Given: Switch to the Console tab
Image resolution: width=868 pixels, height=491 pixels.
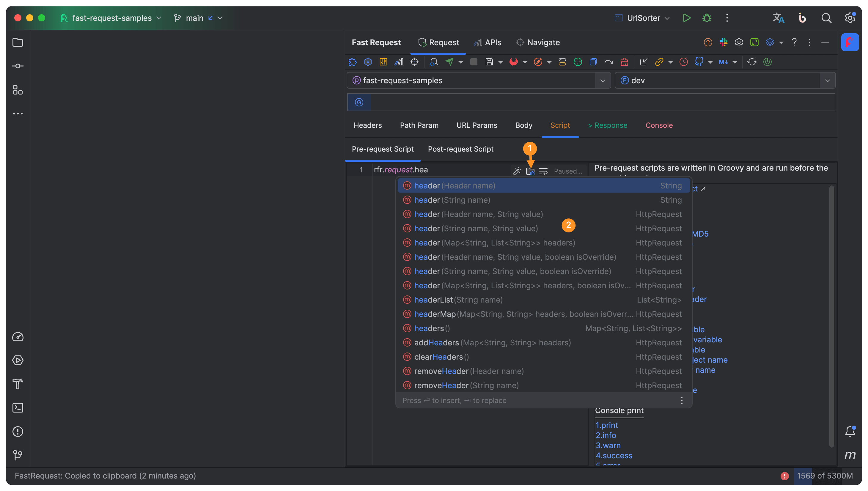Looking at the screenshot, I should click(659, 125).
